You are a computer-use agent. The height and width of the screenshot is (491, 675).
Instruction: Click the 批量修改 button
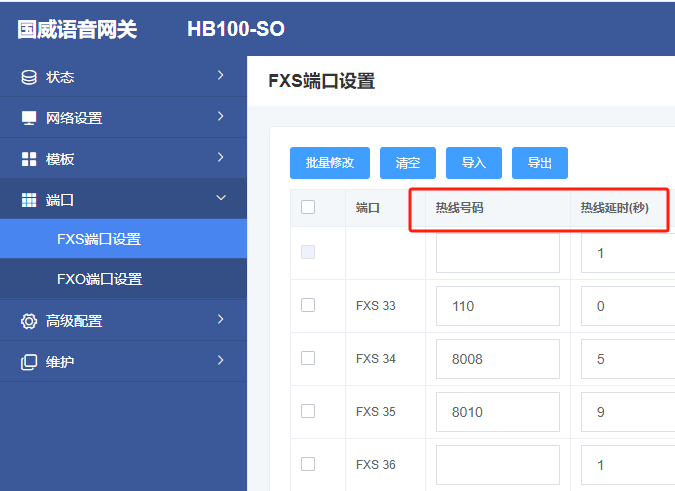click(x=330, y=163)
